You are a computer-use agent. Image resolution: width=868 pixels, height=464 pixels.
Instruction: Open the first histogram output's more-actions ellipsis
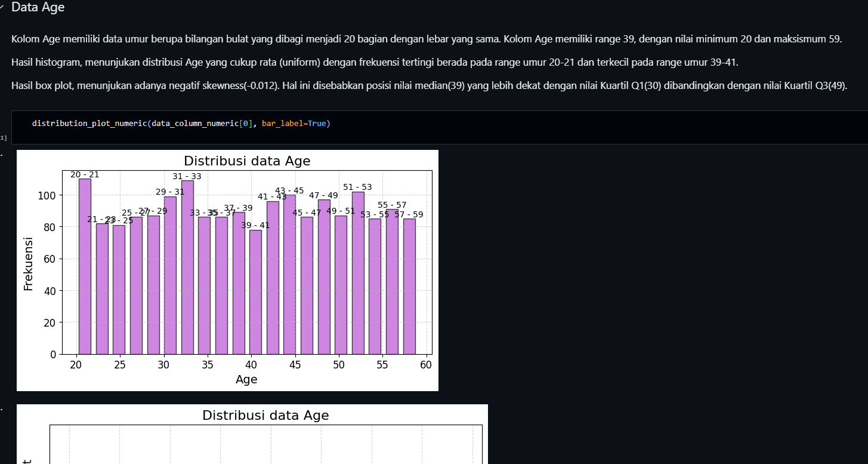[2, 155]
